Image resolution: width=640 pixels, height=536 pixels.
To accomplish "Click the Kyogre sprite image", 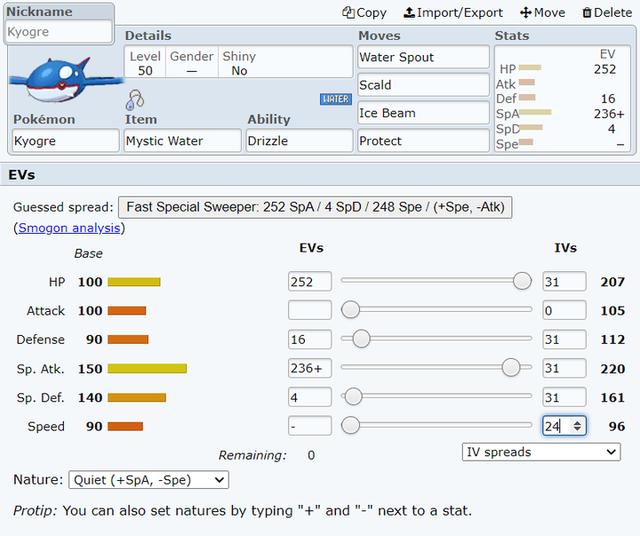I will 62,78.
